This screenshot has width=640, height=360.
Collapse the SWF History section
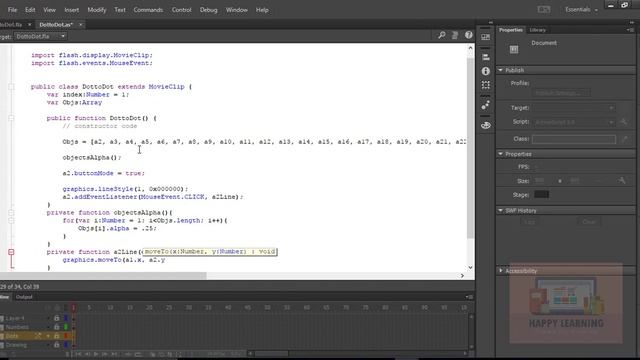(501, 211)
